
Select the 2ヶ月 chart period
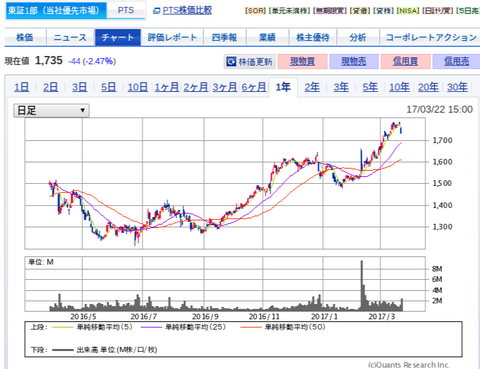coord(196,87)
